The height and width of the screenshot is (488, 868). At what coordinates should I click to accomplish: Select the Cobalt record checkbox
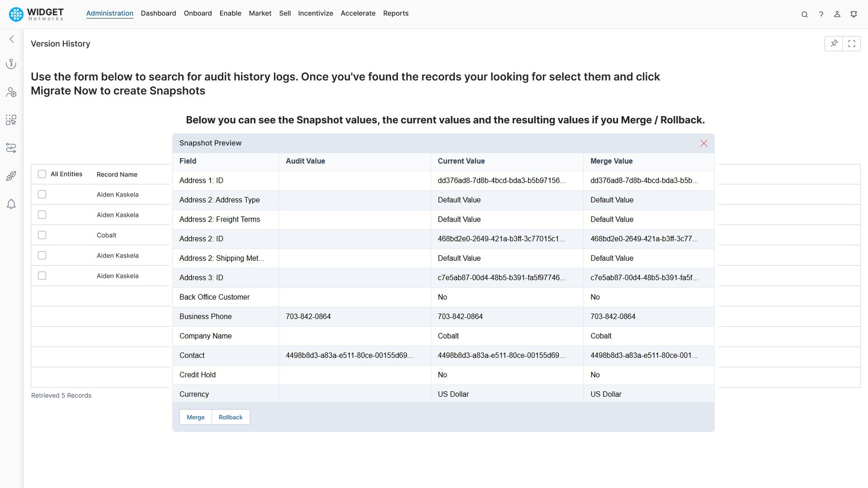[42, 235]
